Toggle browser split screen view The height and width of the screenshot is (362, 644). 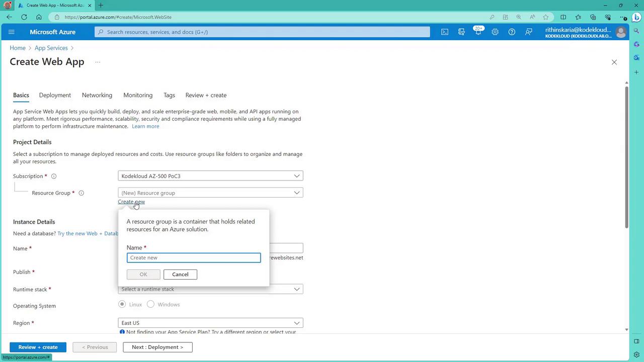pyautogui.click(x=563, y=17)
